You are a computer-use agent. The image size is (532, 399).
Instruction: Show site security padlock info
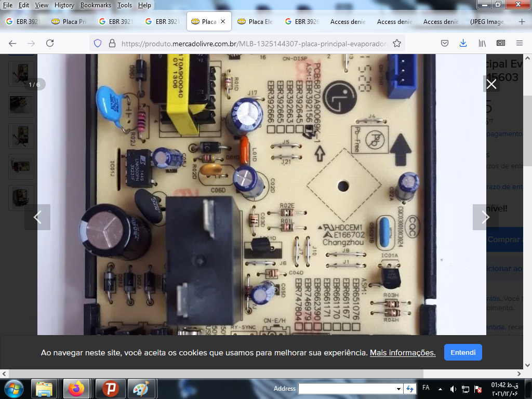point(112,43)
